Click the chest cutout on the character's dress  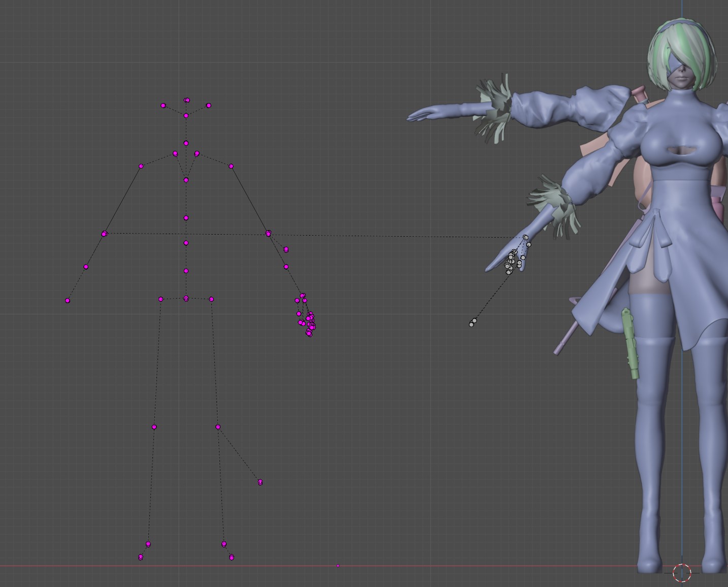[680, 150]
